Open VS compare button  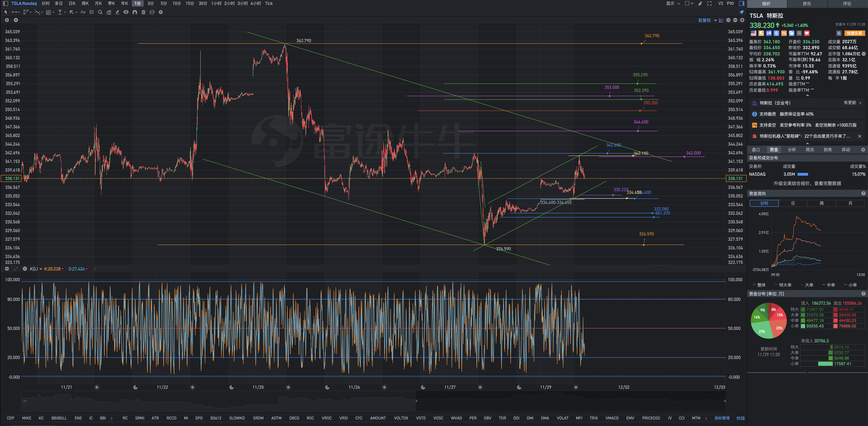(x=720, y=3)
